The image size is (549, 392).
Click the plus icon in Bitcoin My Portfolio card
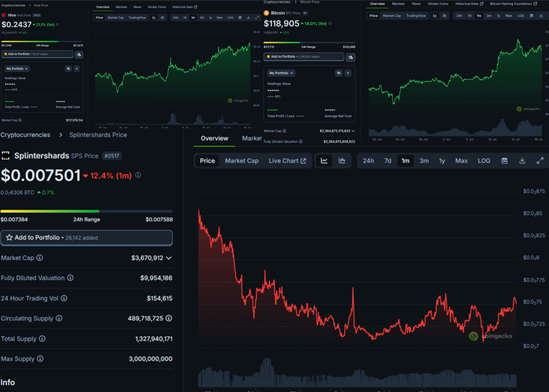(x=347, y=73)
